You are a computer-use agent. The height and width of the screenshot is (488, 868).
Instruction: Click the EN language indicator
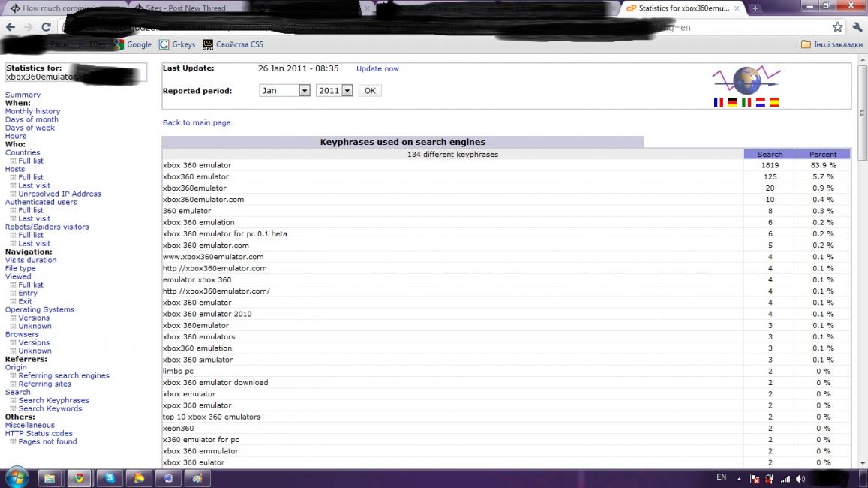tap(721, 477)
